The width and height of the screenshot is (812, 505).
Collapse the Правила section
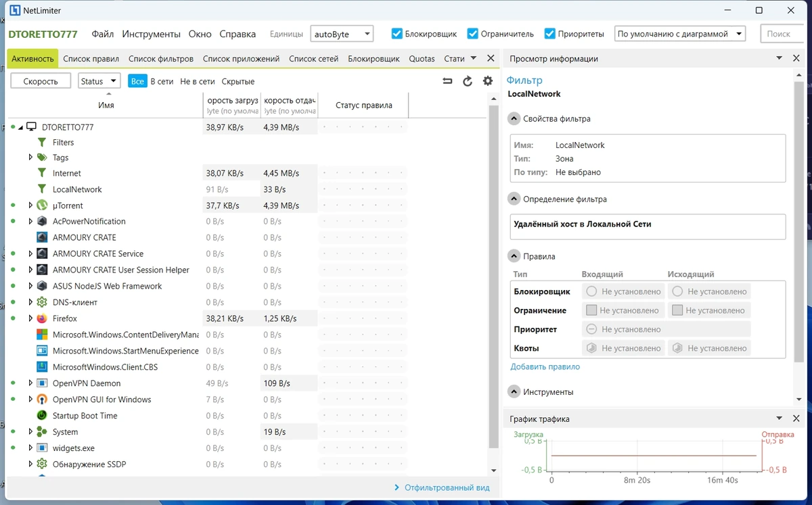pyautogui.click(x=514, y=256)
